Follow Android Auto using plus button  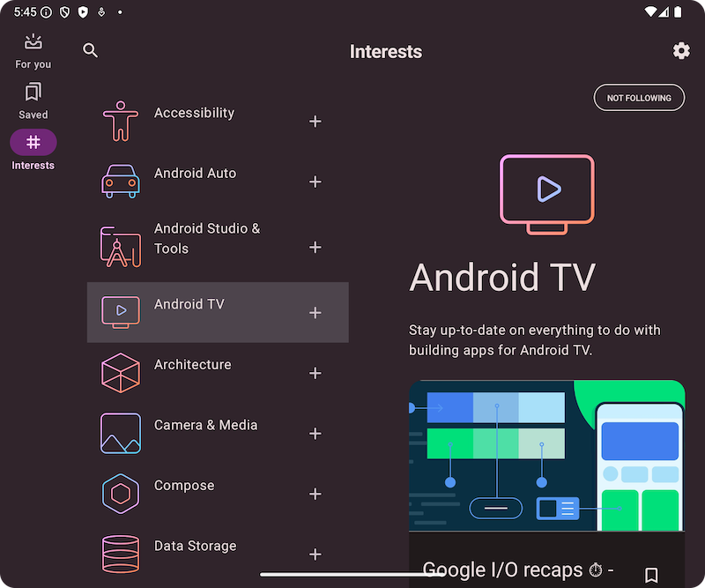coord(315,182)
